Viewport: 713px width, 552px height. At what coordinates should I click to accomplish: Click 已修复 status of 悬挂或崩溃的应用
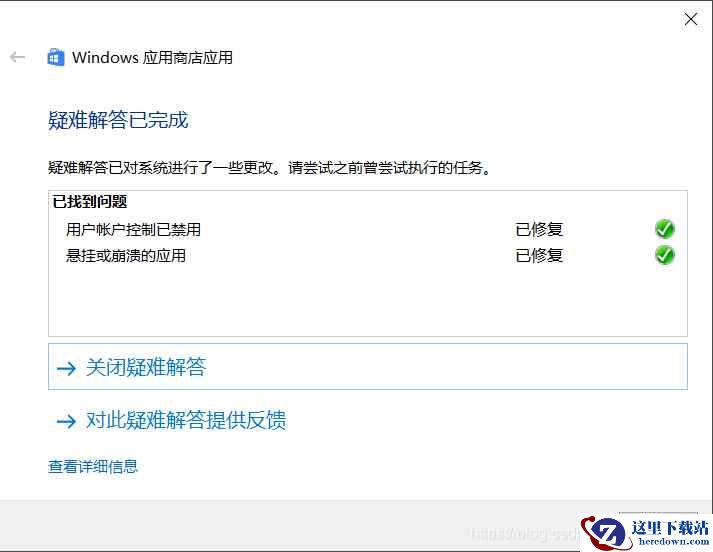coord(539,256)
